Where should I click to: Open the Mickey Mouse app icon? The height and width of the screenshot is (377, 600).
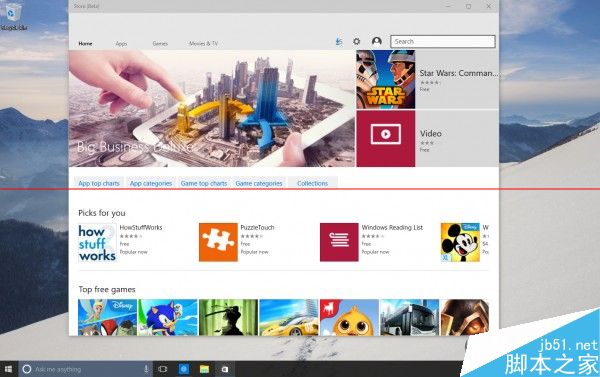[x=460, y=243]
